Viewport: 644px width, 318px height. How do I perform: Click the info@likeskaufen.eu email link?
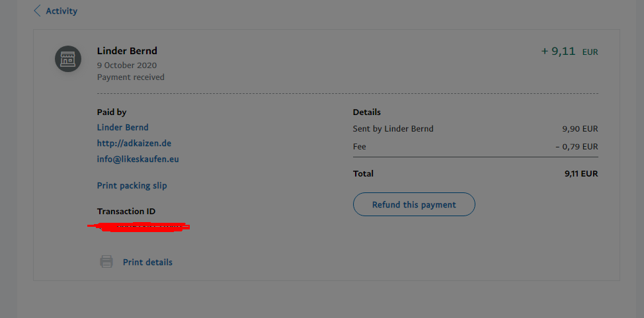pos(138,159)
